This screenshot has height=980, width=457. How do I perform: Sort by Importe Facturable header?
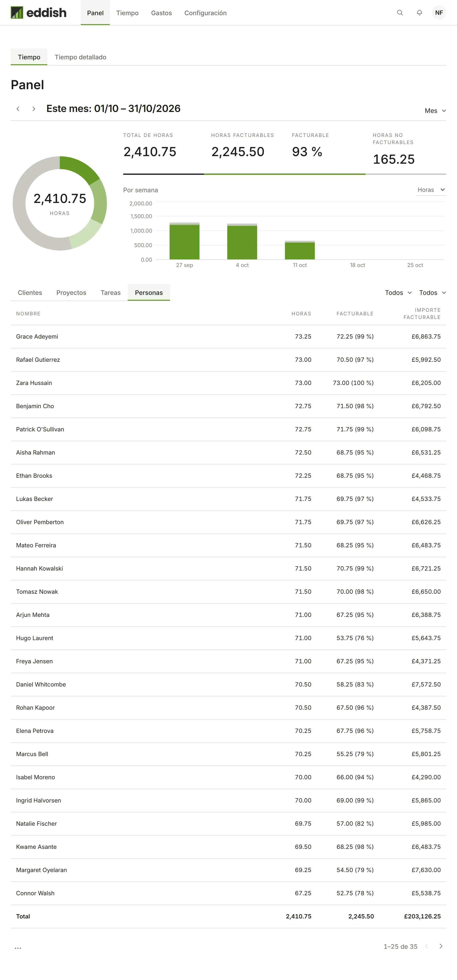[422, 314]
